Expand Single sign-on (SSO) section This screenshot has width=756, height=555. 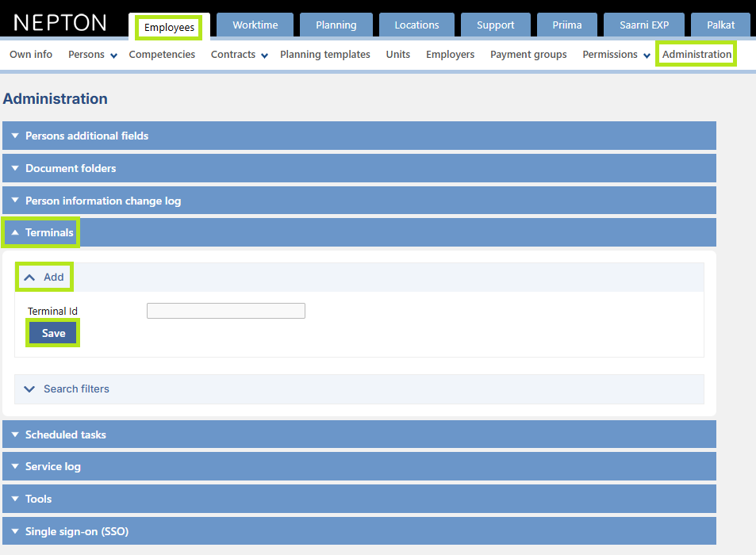[359, 531]
